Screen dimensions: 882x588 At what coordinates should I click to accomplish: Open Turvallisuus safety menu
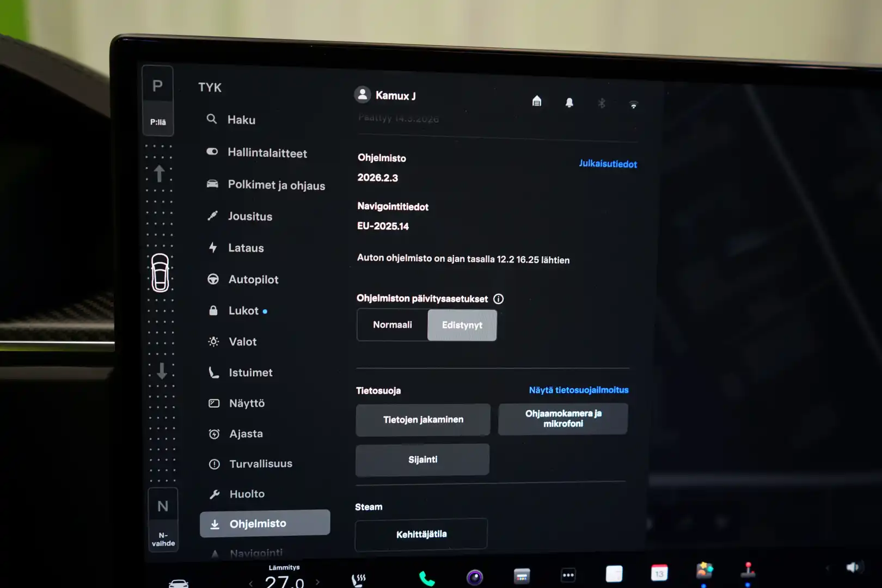(250, 463)
